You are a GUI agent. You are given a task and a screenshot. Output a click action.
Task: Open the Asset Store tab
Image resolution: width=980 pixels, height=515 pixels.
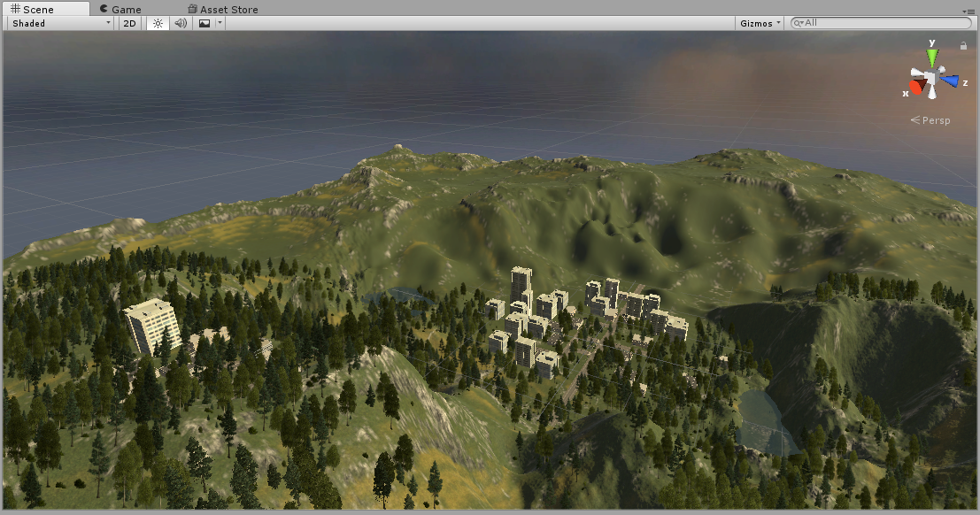223,9
